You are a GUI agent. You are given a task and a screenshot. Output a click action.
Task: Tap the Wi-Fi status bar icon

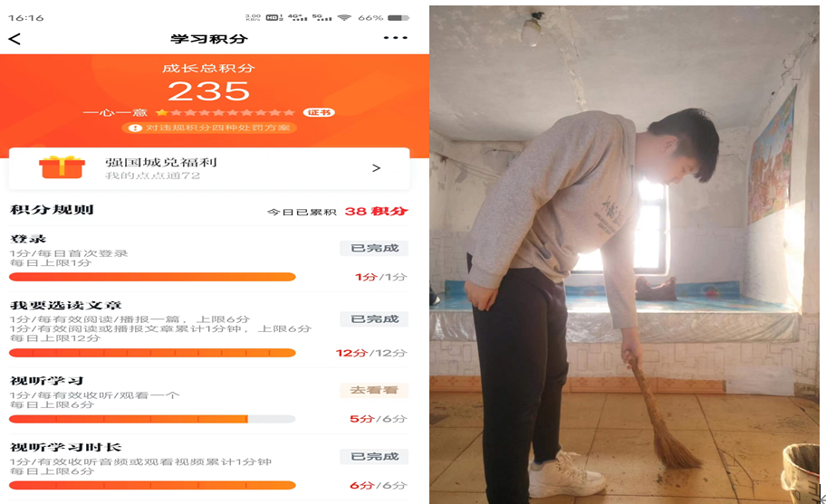[343, 17]
